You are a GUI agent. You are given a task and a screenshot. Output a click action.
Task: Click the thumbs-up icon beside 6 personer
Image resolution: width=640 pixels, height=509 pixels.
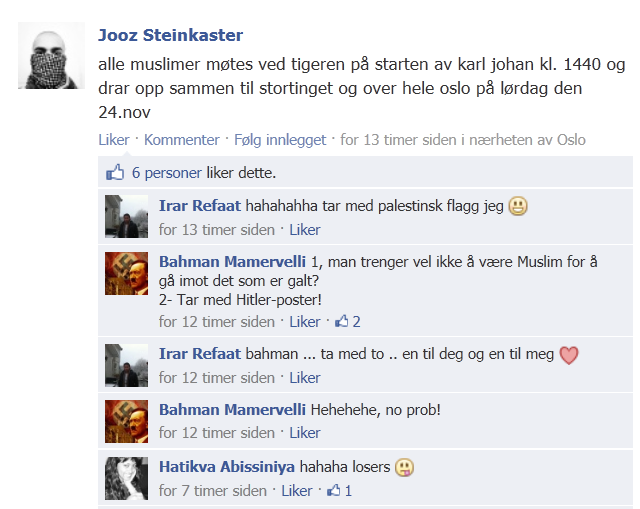[115, 173]
